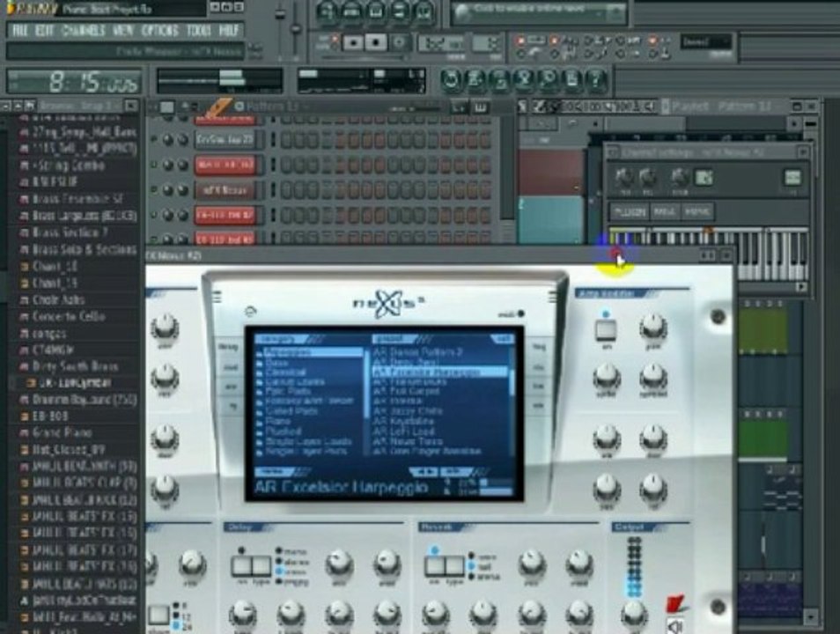Open the OPTIONS menu
The image size is (840, 634).
(x=159, y=31)
